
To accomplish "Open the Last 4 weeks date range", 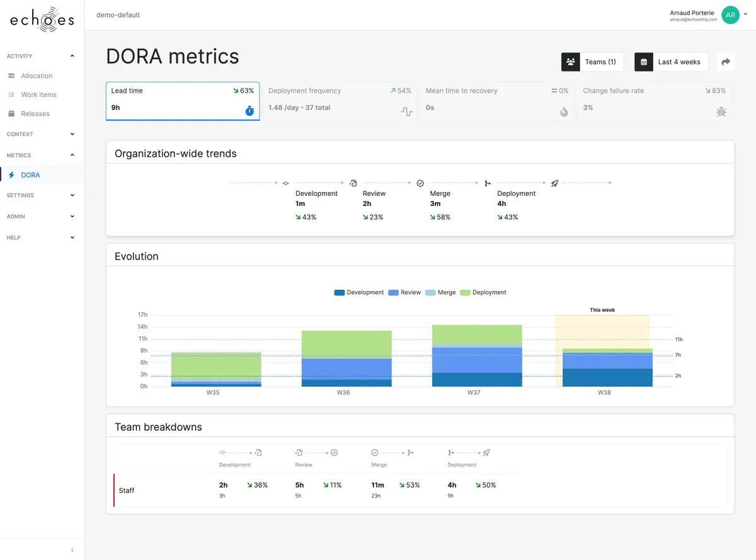I will coord(672,62).
